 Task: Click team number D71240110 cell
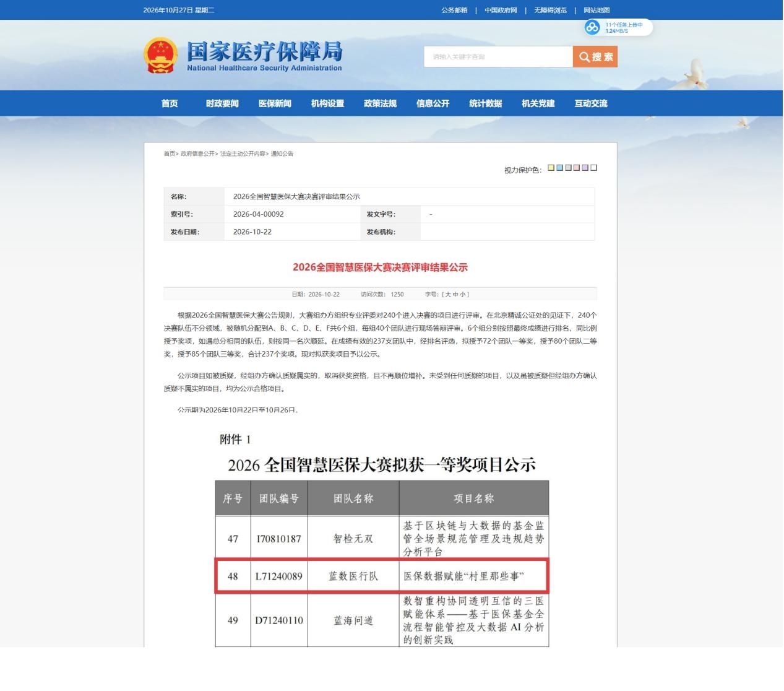(x=279, y=620)
